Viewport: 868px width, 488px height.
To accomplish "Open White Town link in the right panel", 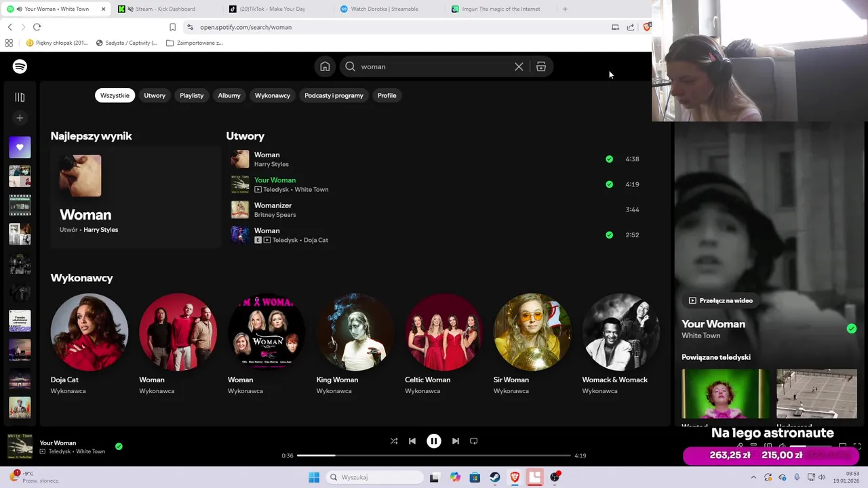I will click(701, 335).
